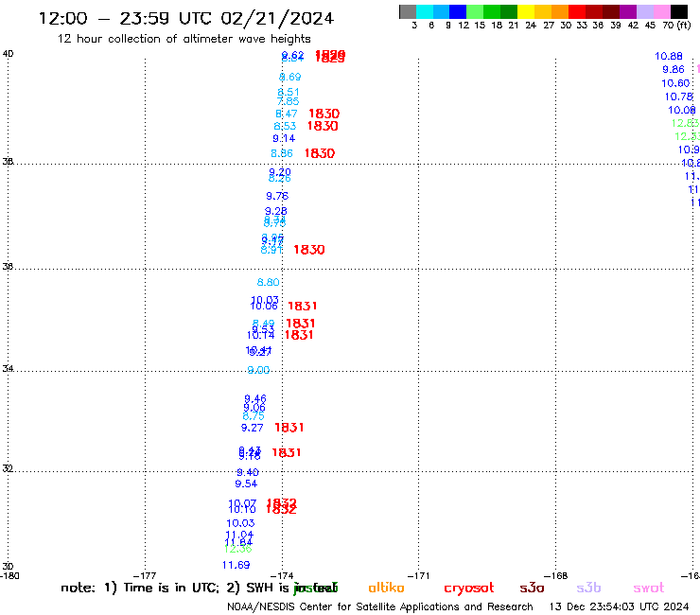
Task: Click the latitude axis label 40
Action: pos(8,54)
